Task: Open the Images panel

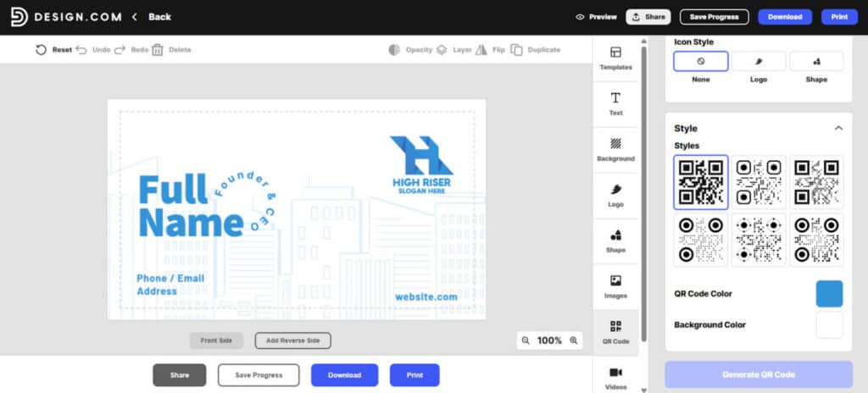Action: pos(615,280)
